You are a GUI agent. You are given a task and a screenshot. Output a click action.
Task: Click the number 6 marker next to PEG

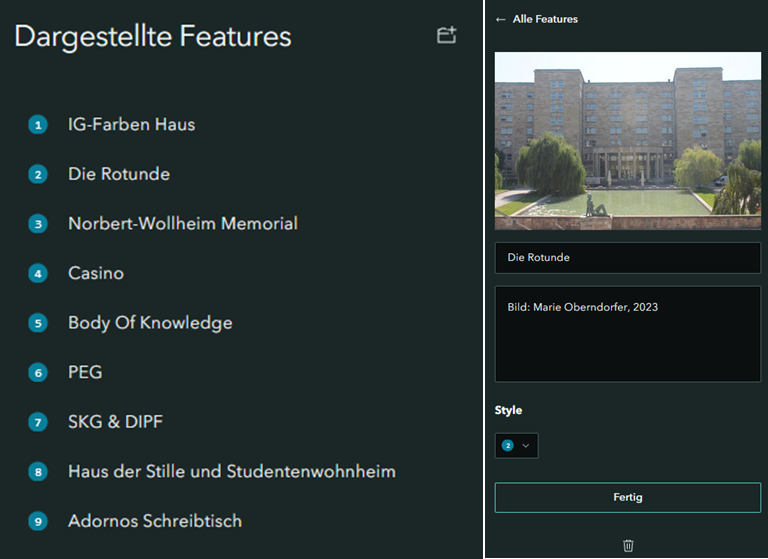point(38,373)
